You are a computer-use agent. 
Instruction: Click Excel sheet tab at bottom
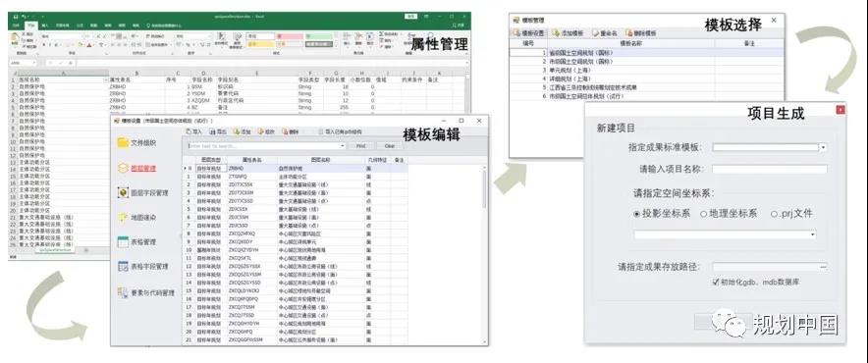click(x=54, y=250)
